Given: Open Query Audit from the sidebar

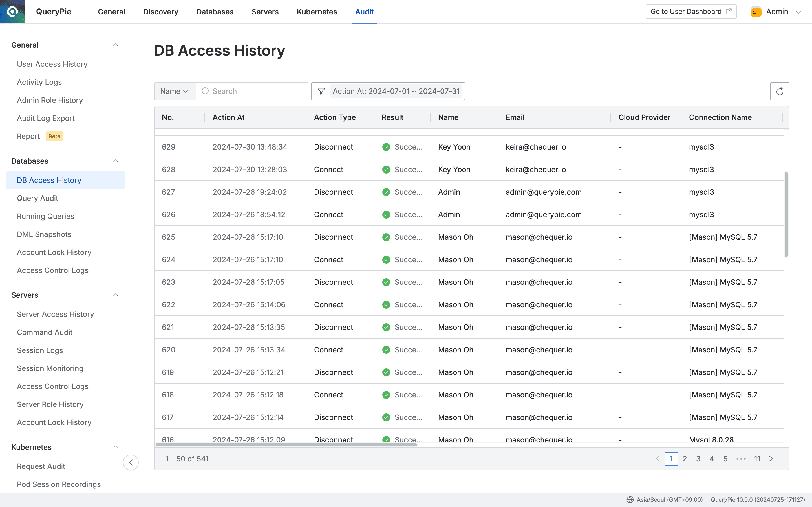Looking at the screenshot, I should 37,198.
